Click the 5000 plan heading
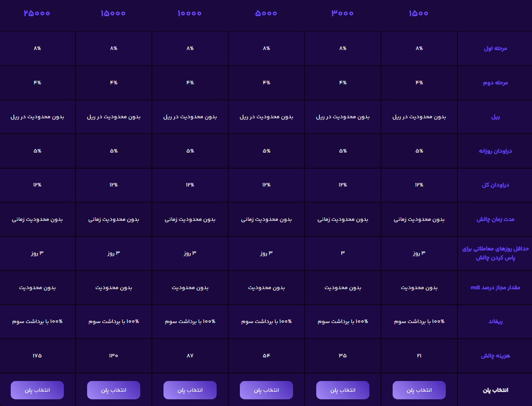 [x=266, y=13]
